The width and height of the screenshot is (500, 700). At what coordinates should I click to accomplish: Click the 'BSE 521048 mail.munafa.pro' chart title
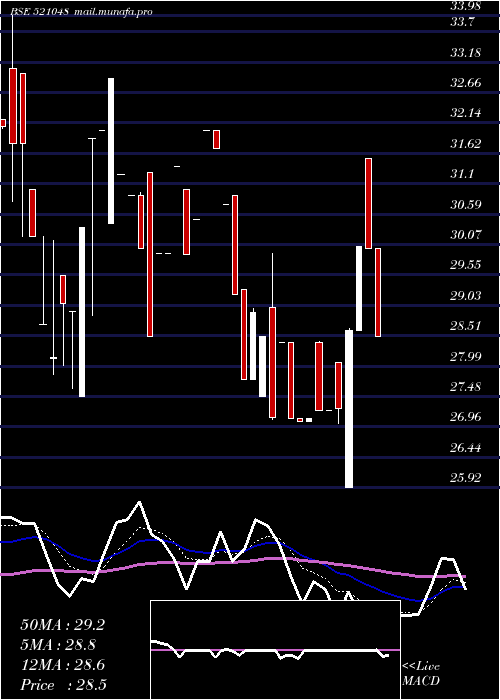point(81,11)
